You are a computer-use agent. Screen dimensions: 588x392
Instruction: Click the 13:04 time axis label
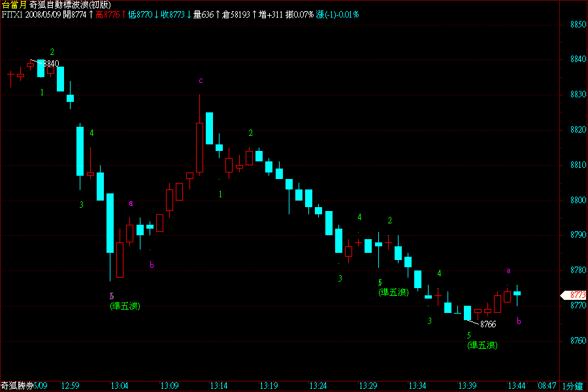pos(120,385)
